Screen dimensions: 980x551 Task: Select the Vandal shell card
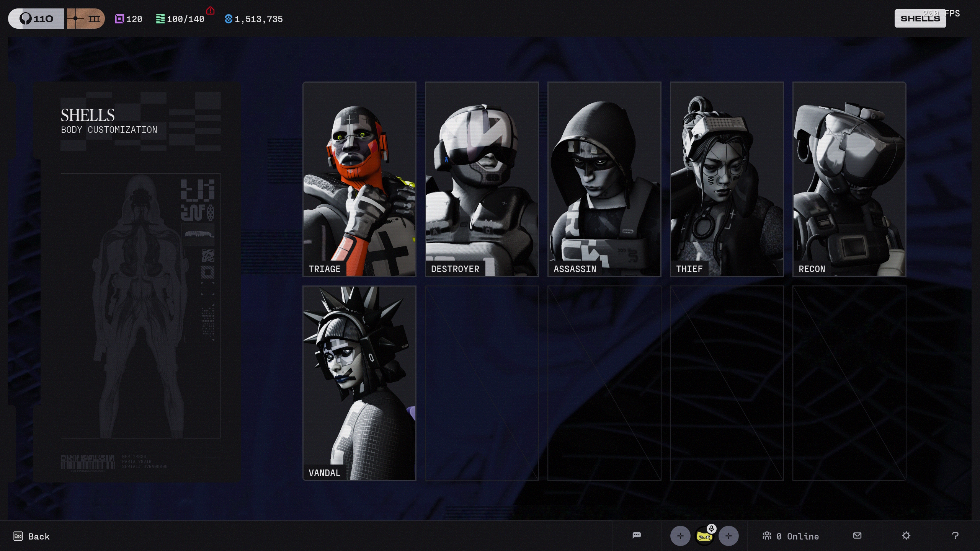359,383
